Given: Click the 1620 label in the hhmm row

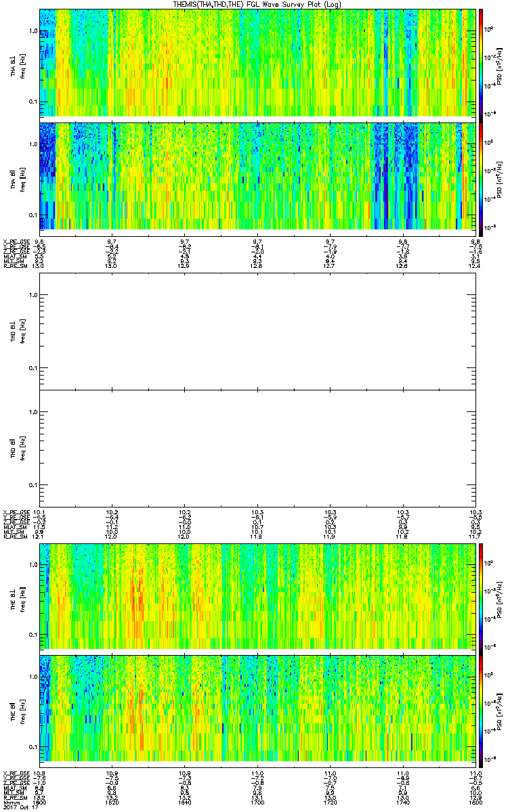Looking at the screenshot, I should point(112,802).
